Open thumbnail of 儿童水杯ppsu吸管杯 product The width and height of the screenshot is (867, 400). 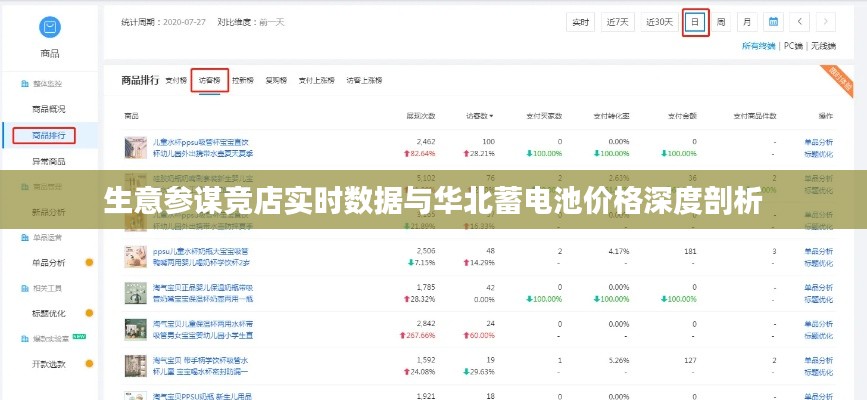pos(135,147)
